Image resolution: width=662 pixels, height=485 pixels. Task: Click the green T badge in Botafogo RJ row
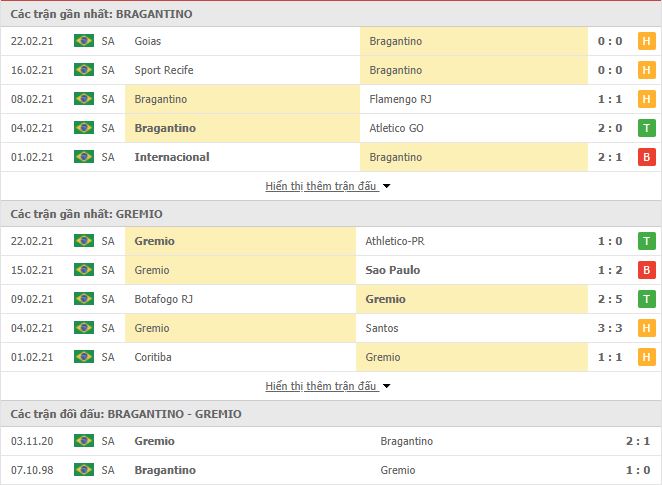click(x=646, y=299)
